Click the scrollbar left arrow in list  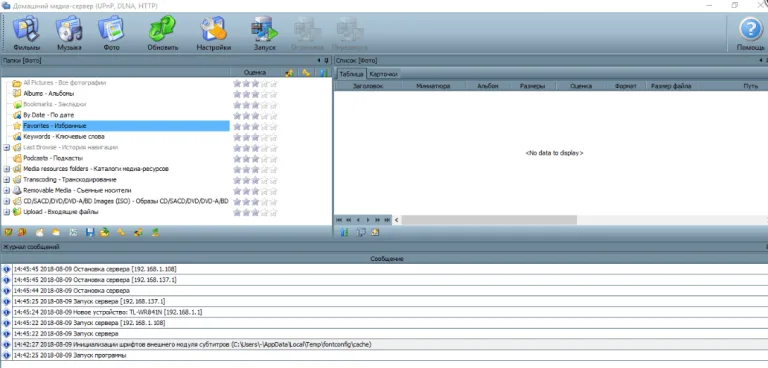click(x=397, y=220)
